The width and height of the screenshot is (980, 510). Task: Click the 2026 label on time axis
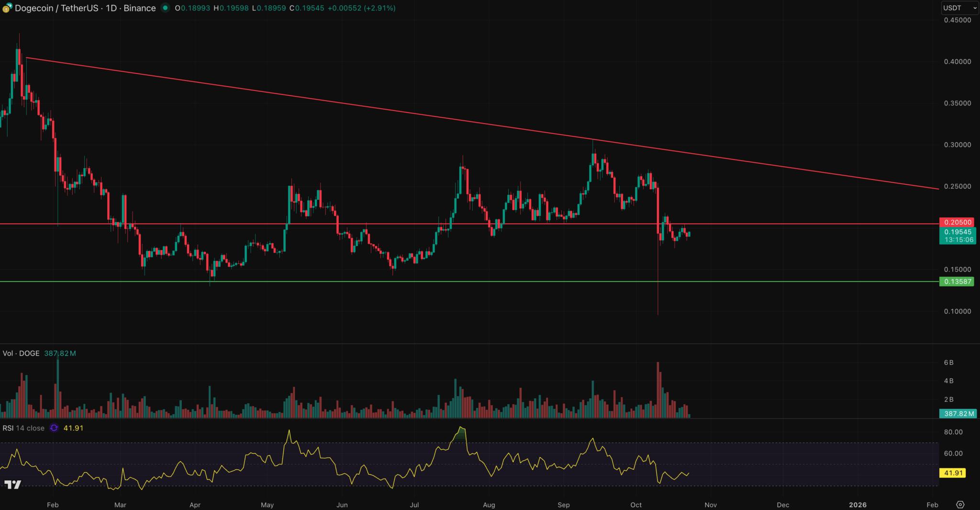coord(857,505)
